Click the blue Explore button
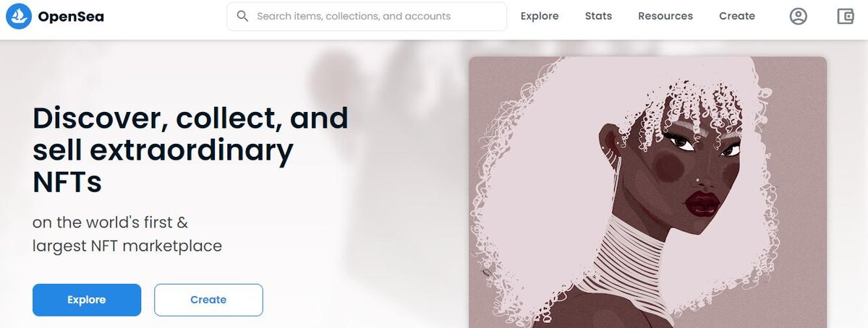 (x=87, y=300)
